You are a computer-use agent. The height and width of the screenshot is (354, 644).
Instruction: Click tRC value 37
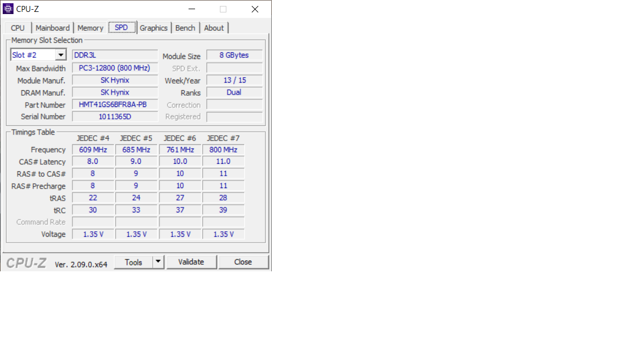coord(180,210)
